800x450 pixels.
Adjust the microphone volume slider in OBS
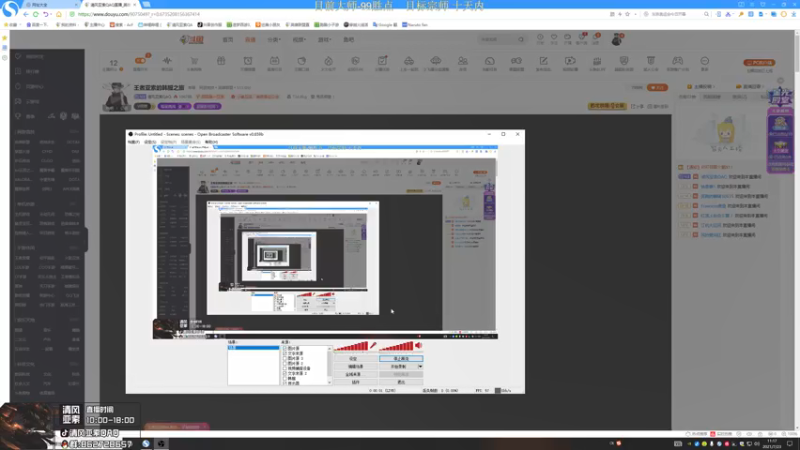pos(352,346)
